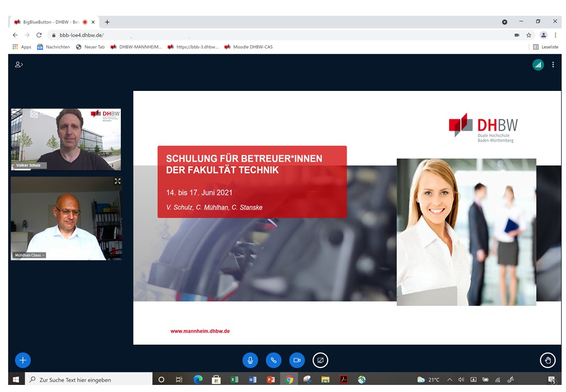The height and width of the screenshot is (392, 566).
Task: Open the DHBW-MANNHEIM bookmark
Action: pyautogui.click(x=136, y=47)
